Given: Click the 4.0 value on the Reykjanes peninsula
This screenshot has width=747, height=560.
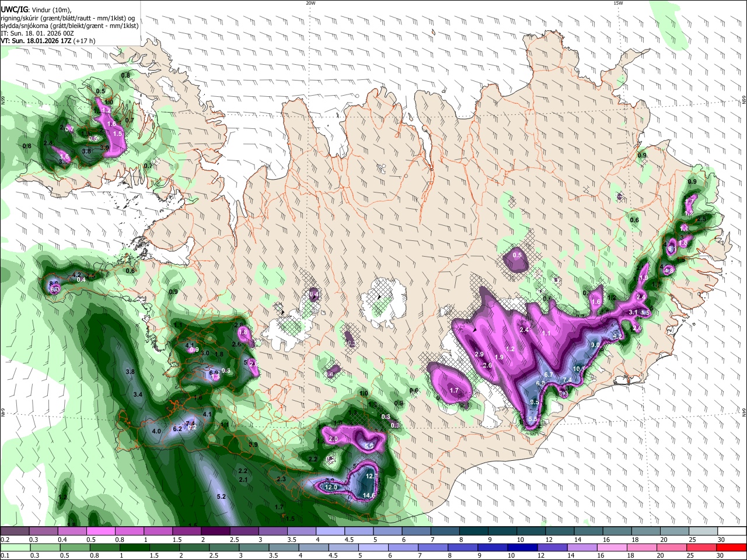Looking at the screenshot, I should click(156, 431).
